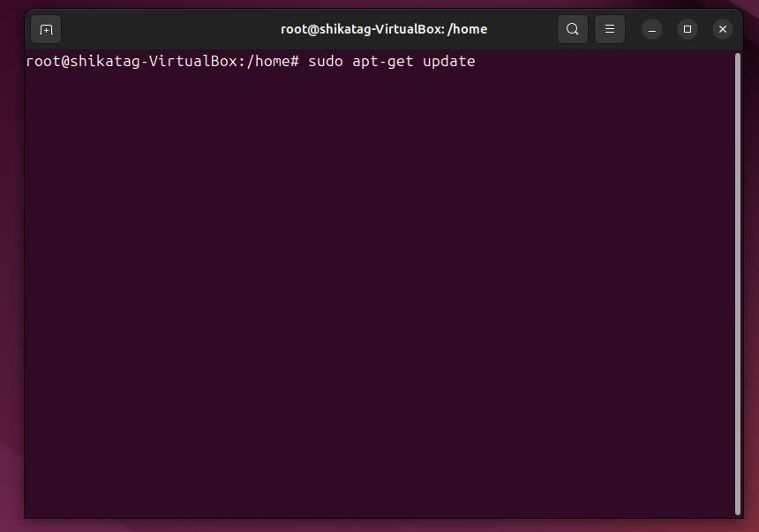Click the bottom end of the scrollbar
Viewport: 759px width, 532px height.
[738, 511]
